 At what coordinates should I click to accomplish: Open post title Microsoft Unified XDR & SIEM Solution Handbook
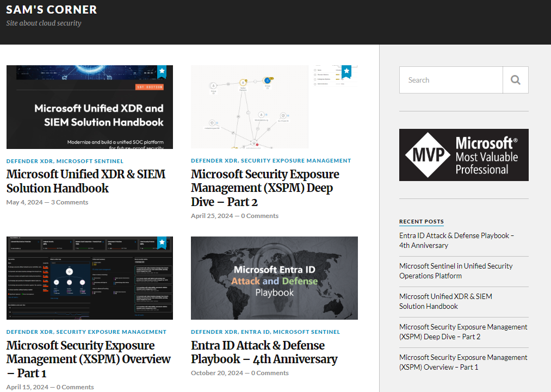click(86, 181)
